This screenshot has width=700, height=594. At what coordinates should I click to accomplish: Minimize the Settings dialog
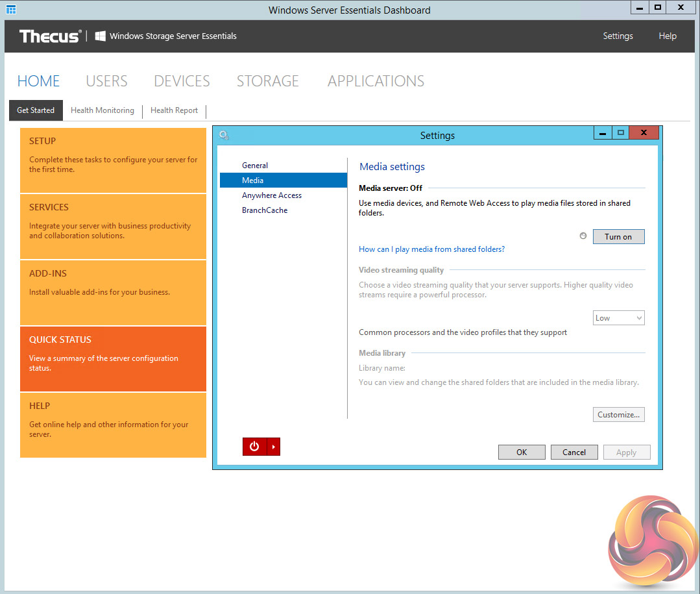[603, 133]
